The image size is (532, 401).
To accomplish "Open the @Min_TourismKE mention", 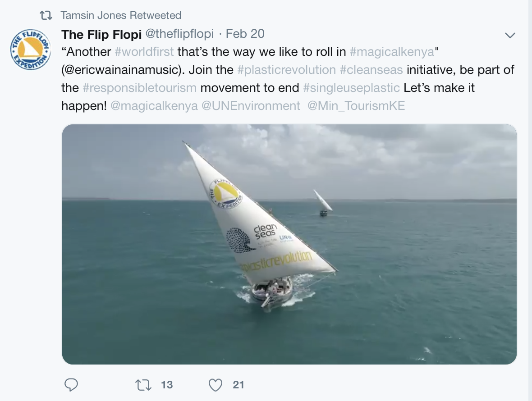I will click(x=356, y=106).
